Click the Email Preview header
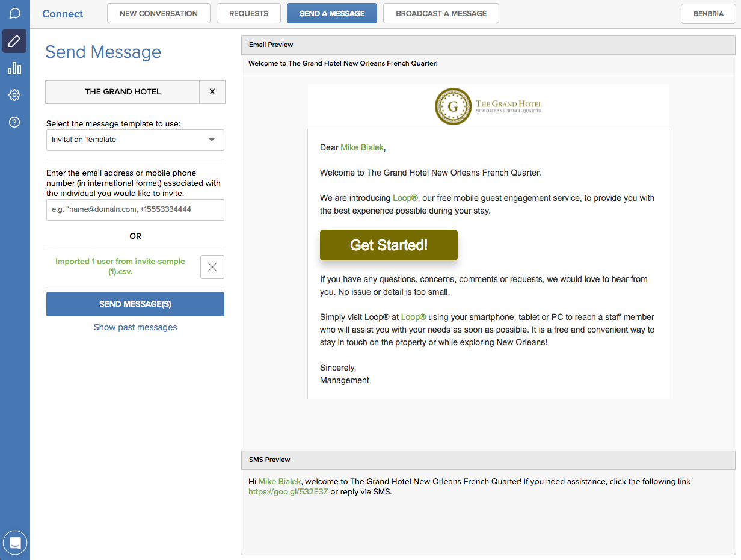 coord(488,45)
